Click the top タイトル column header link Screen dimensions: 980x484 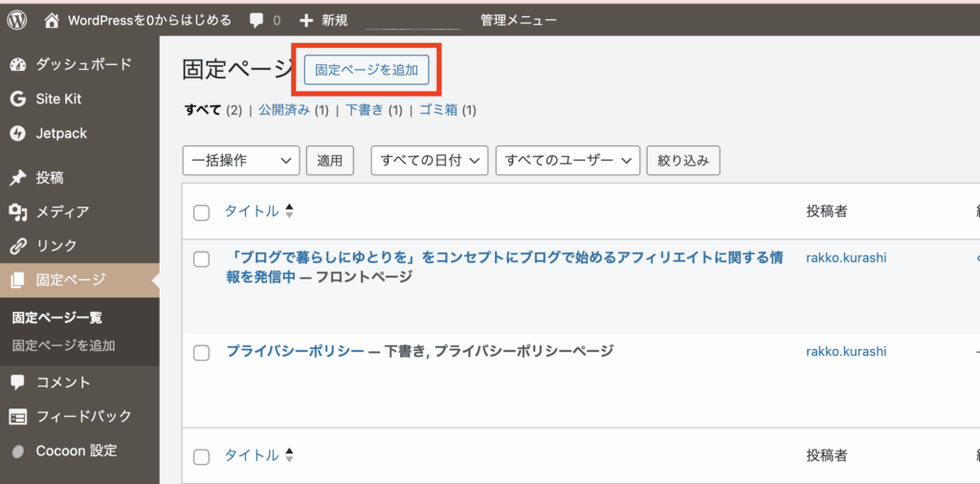coord(252,211)
